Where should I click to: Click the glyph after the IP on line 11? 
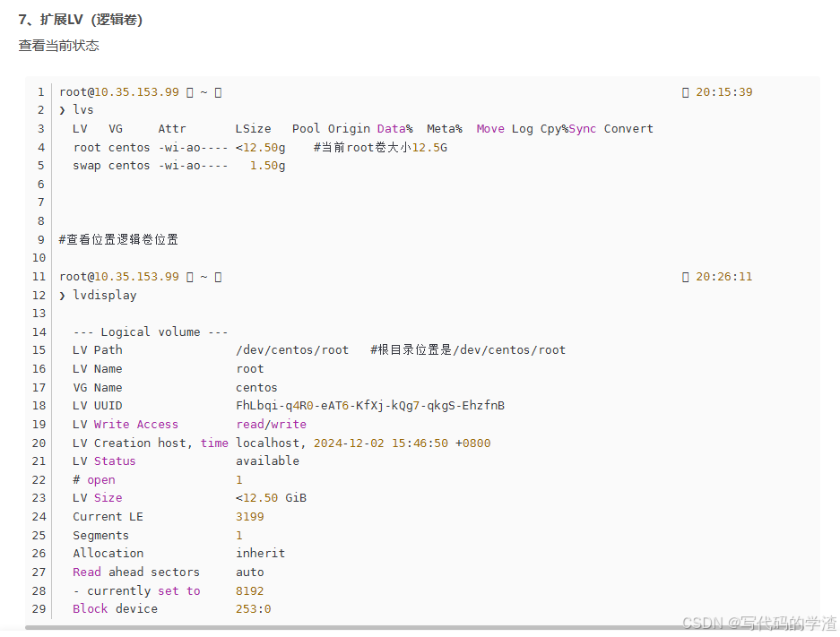click(x=189, y=277)
